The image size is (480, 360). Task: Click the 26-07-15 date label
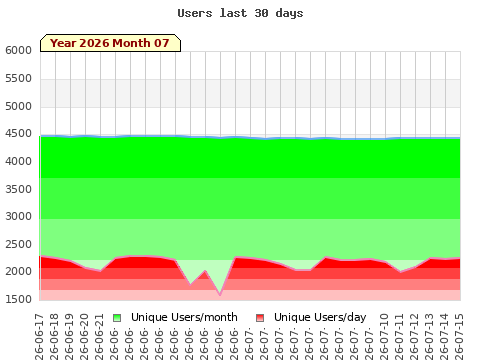[459, 337]
